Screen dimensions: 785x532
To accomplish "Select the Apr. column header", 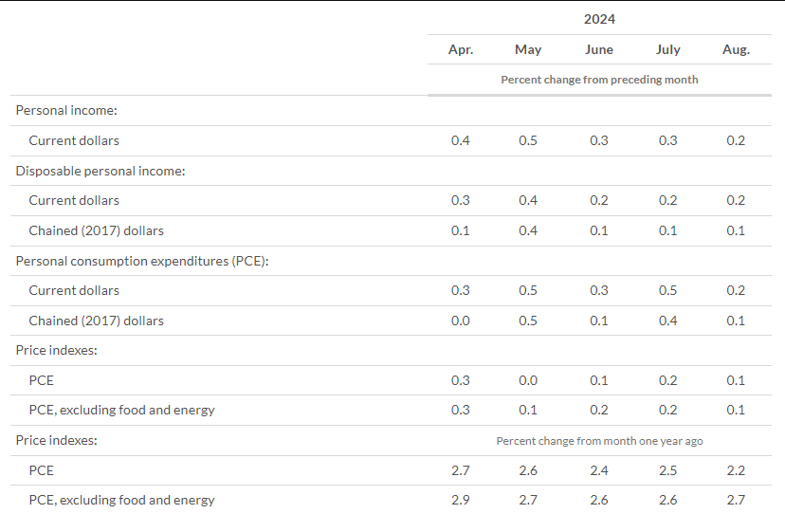I will 461,49.
